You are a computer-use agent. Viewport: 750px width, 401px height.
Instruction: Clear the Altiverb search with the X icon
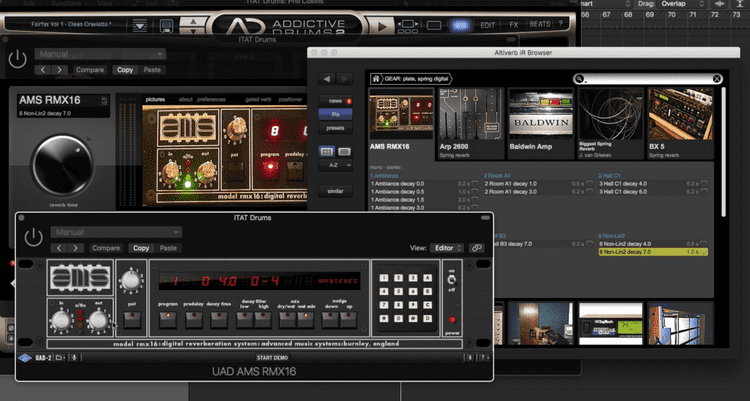[x=717, y=78]
